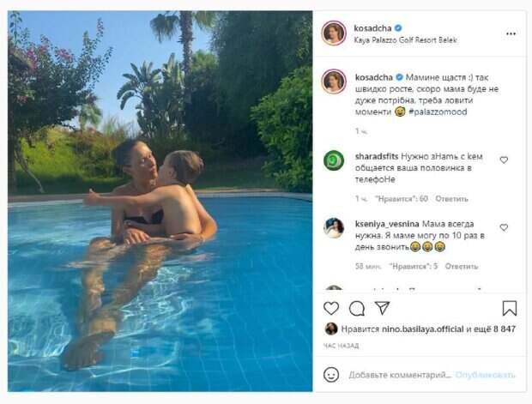
Task: Reply to the sharadsfits comment
Action: [451, 198]
